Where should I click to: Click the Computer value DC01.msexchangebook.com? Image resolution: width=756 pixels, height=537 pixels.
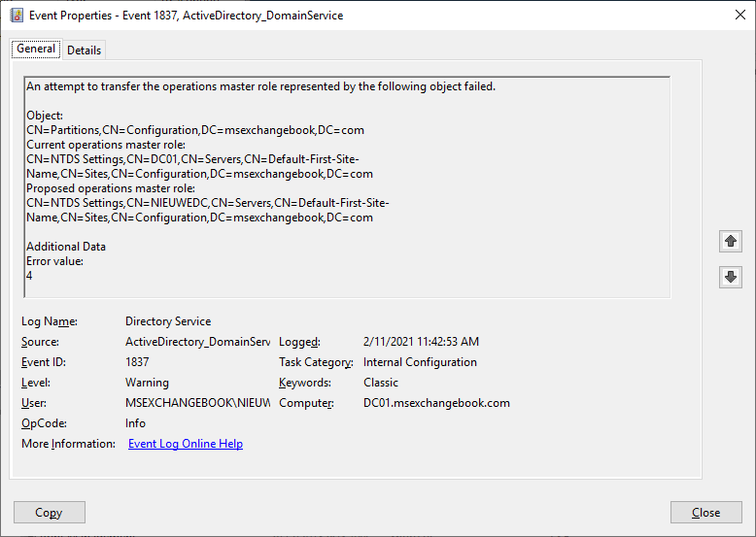click(x=436, y=403)
